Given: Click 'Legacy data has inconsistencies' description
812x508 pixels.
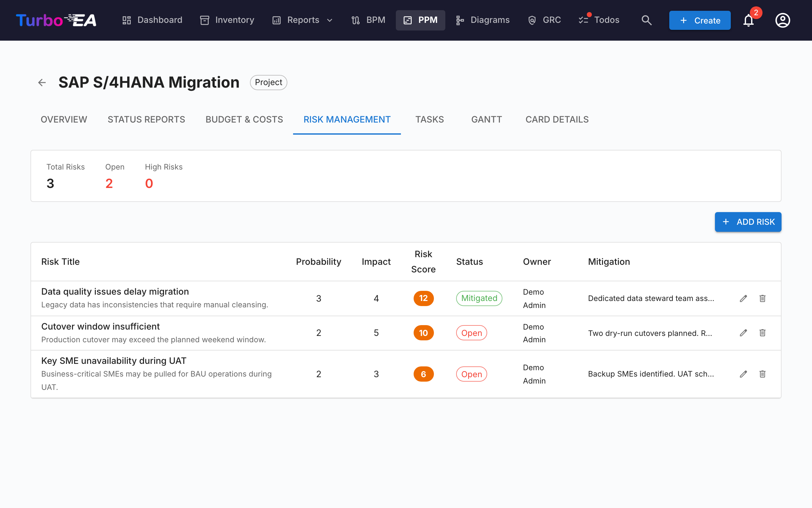Looking at the screenshot, I should [x=155, y=305].
